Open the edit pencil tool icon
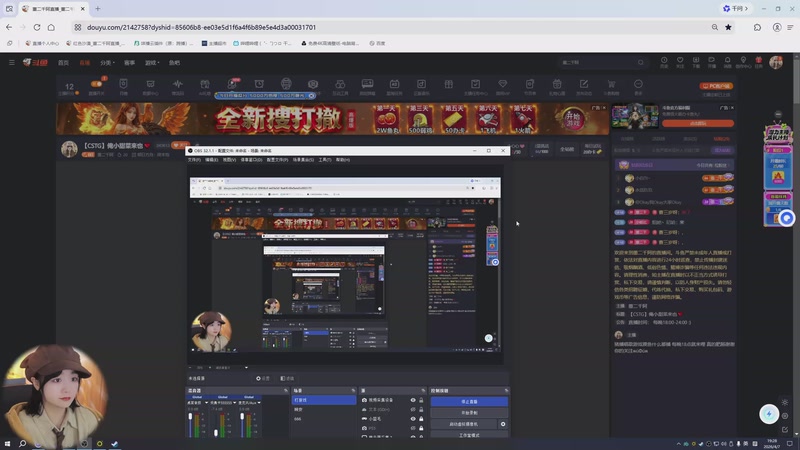The width and height of the screenshot is (800, 450). pyautogui.click(x=584, y=85)
